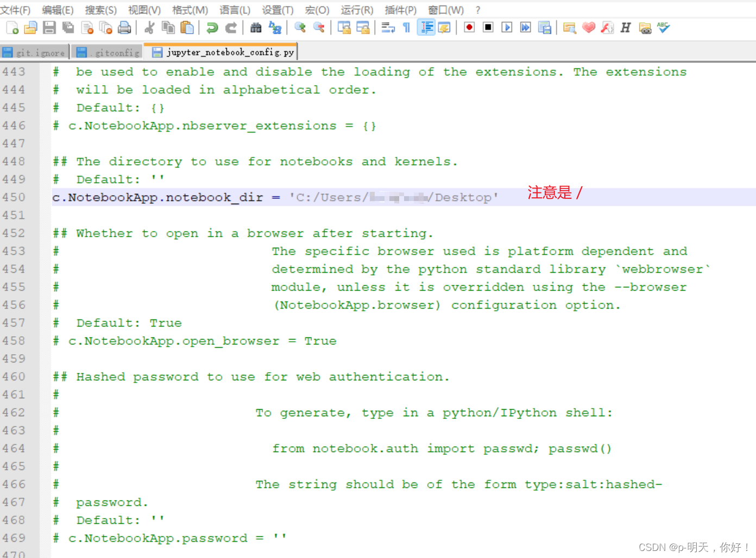The image size is (756, 558).
Task: Click line number 443 in margin
Action: coord(14,72)
